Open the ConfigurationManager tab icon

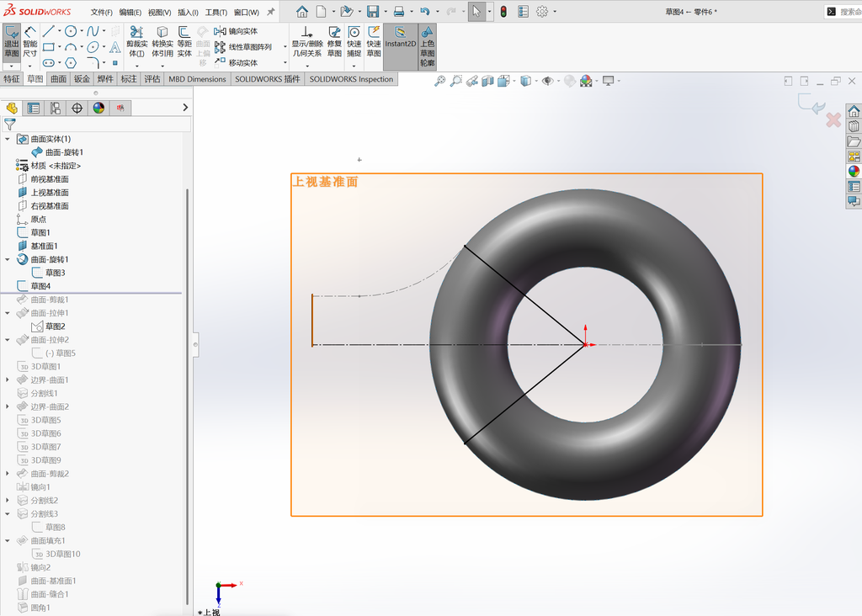[x=56, y=109]
